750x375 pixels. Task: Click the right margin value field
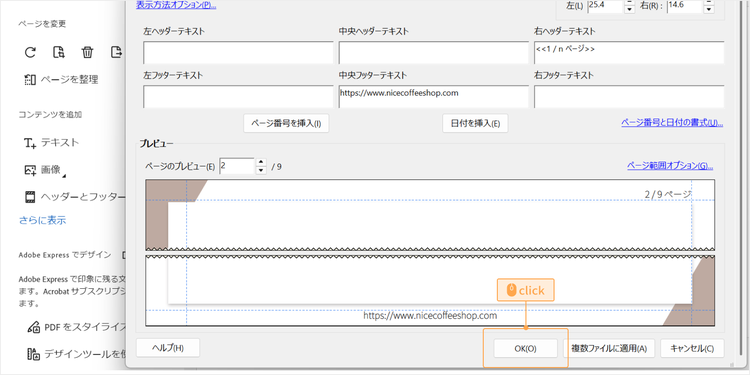(685, 7)
